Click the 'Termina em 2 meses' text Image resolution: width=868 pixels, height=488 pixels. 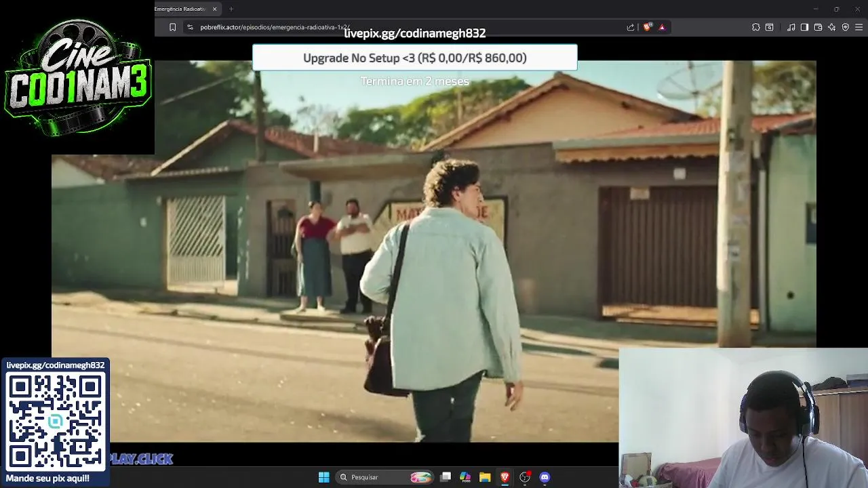click(x=414, y=81)
